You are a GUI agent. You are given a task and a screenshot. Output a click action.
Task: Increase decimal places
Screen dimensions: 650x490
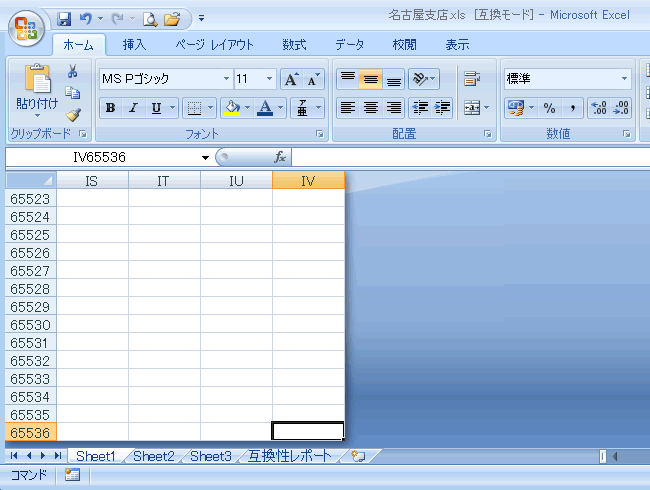click(599, 108)
